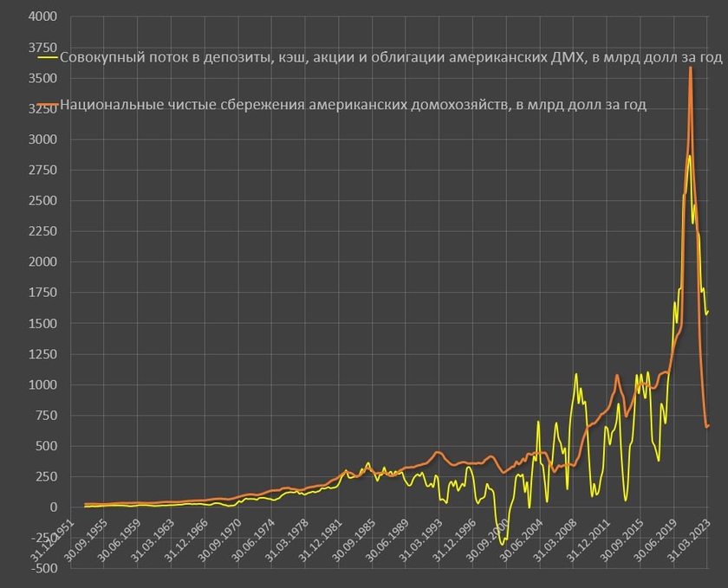Click the yellow line's lowest dip below zero
The image size is (728, 588).
[x=501, y=542]
